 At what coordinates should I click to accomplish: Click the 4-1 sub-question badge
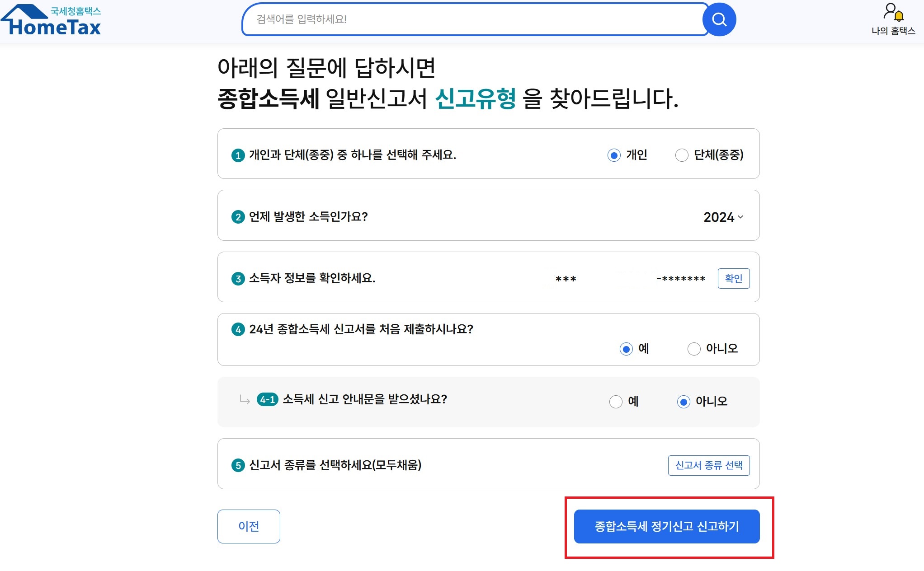(x=267, y=399)
